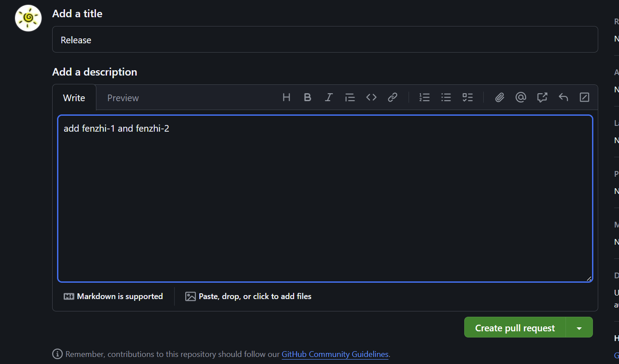Image resolution: width=619 pixels, height=364 pixels.
Task: Insert an unordered bullet list
Action: (x=446, y=97)
